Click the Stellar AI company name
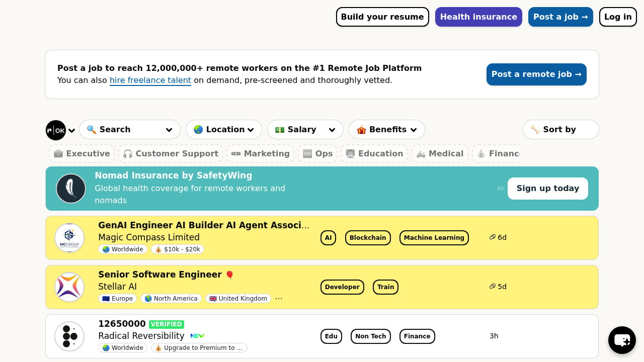The width and height of the screenshot is (644, 362). (x=117, y=287)
